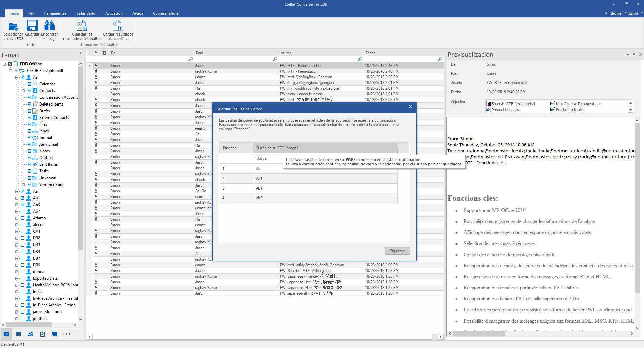This screenshot has width=644, height=348.
Task: Toggle EDB Offline root checkbox
Action: (x=10, y=64)
